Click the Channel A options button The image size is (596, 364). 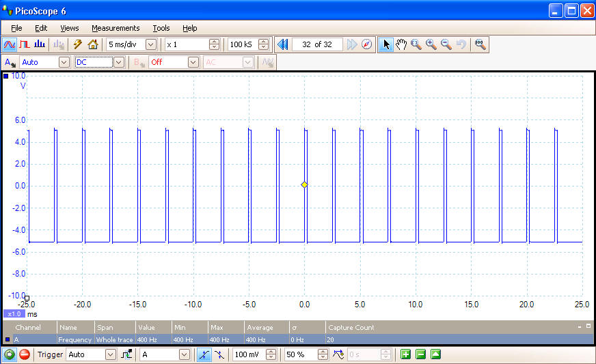pyautogui.click(x=10, y=62)
